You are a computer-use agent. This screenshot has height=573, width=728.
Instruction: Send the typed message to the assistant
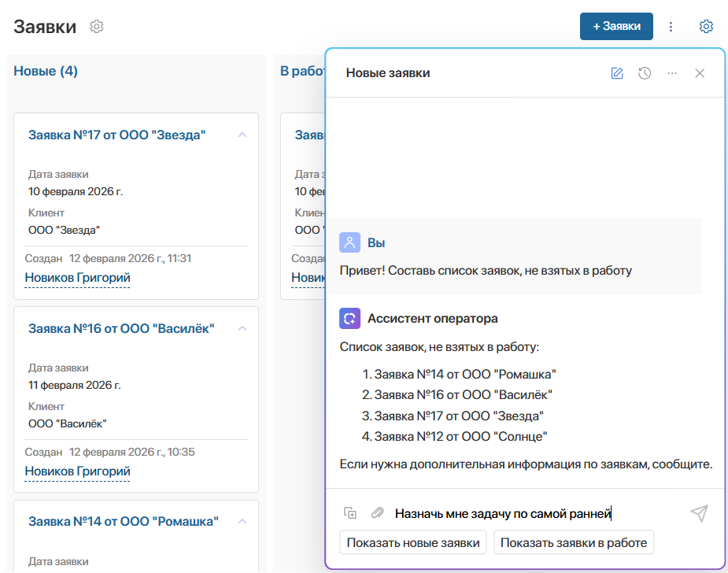(699, 512)
